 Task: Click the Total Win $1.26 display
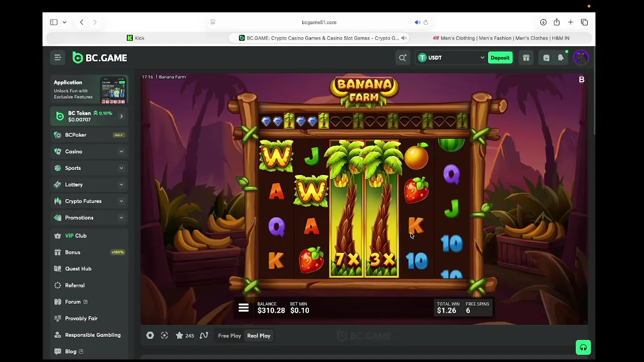pyautogui.click(x=448, y=308)
